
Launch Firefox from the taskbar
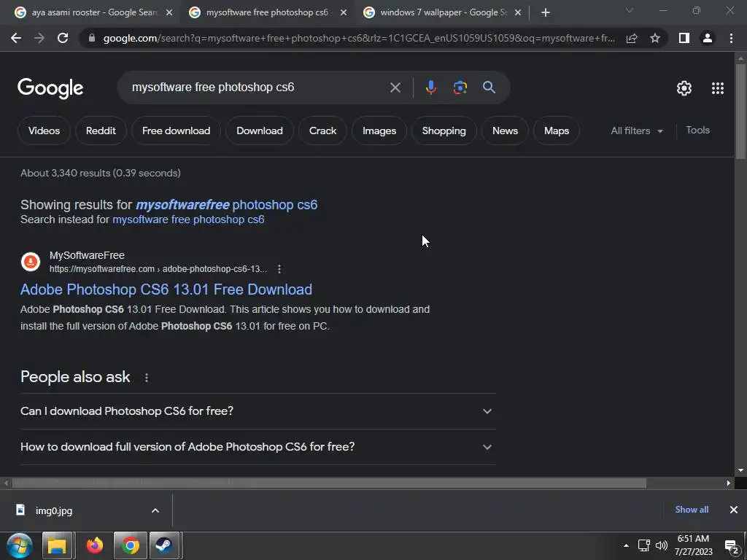coord(94,545)
